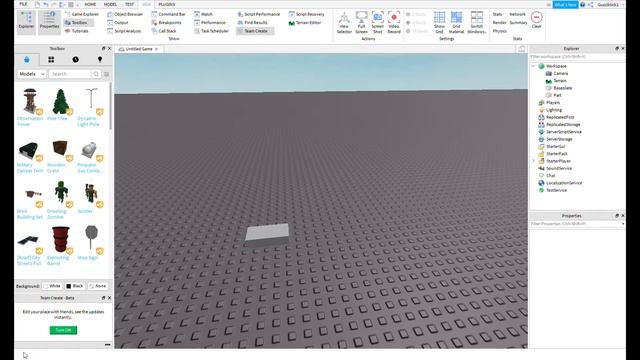Image resolution: width=640 pixels, height=360 pixels.
Task: Toggle the Network stats display
Action: (518, 14)
